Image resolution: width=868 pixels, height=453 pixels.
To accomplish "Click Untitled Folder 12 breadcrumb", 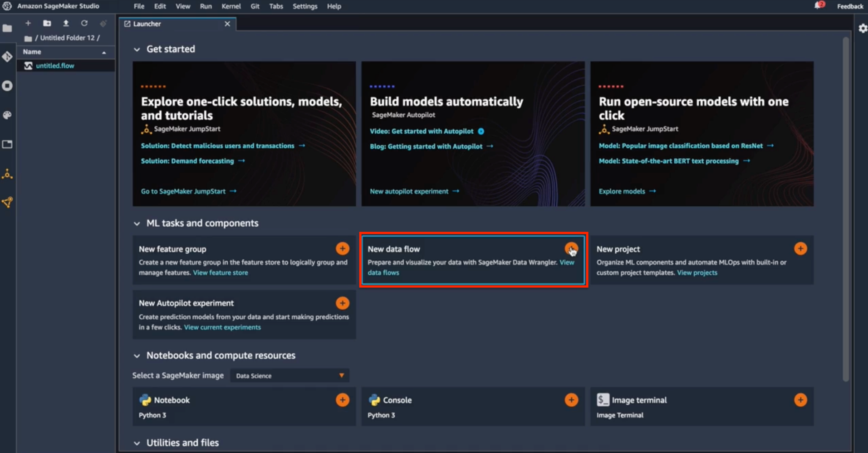I will 67,38.
